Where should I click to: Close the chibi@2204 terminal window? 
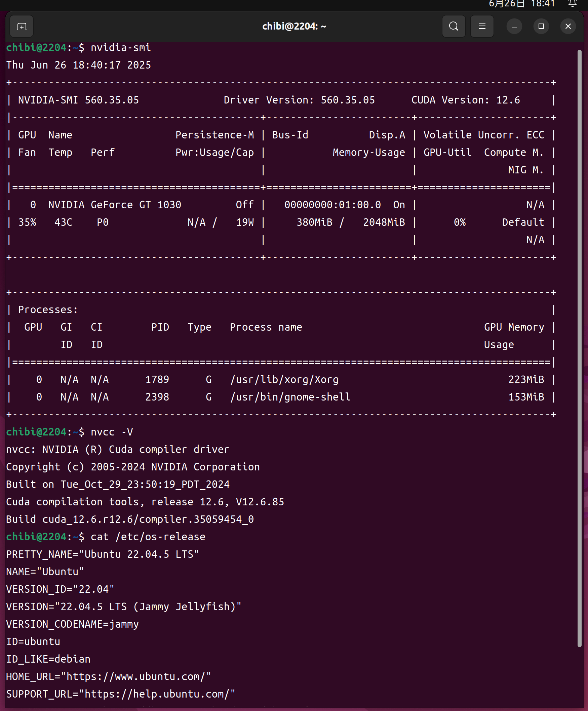pos(568,27)
